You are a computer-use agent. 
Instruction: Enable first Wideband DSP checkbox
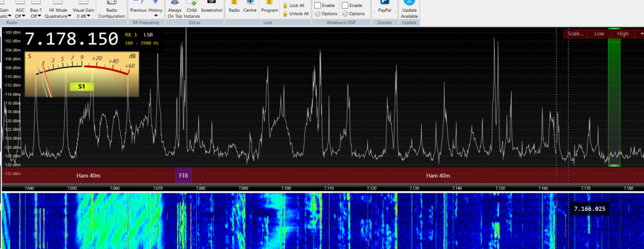318,6
